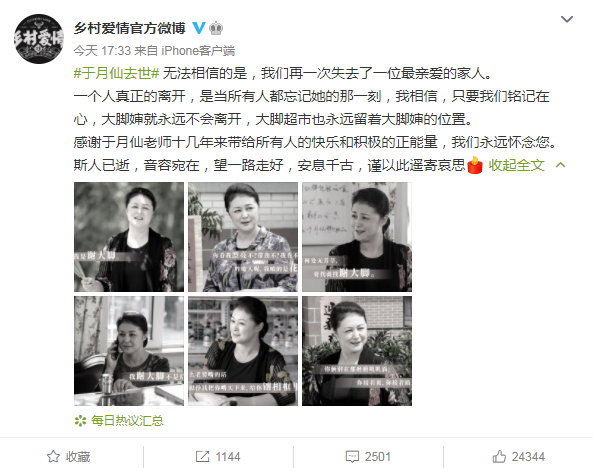Open the #于月仙去世# hashtag topic
The height and width of the screenshot is (473, 593).
coord(116,73)
